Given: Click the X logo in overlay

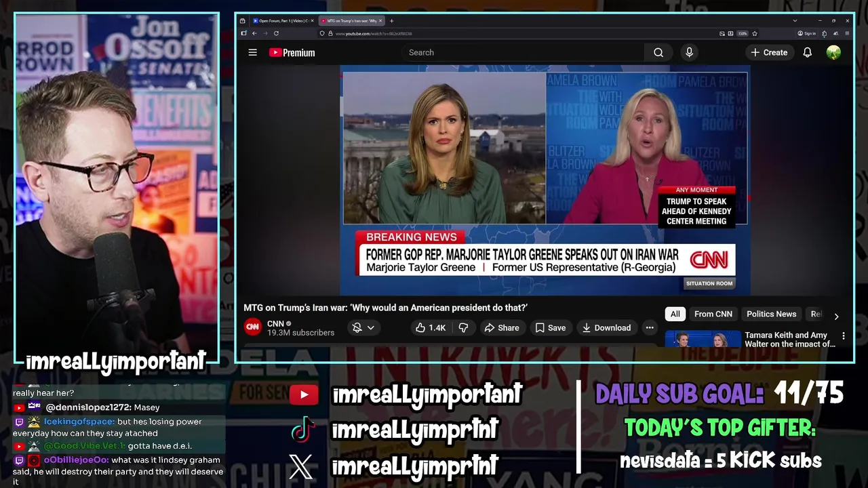Looking at the screenshot, I should (301, 466).
